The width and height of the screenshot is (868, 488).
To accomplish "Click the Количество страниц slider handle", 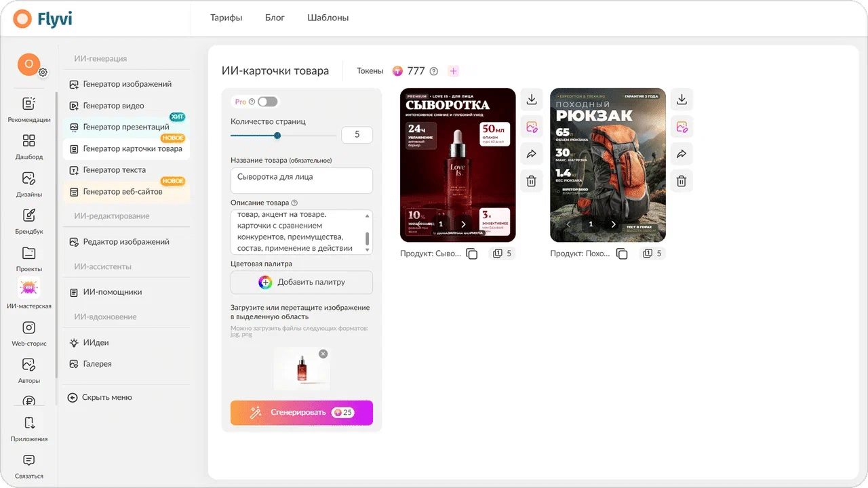I will click(277, 136).
